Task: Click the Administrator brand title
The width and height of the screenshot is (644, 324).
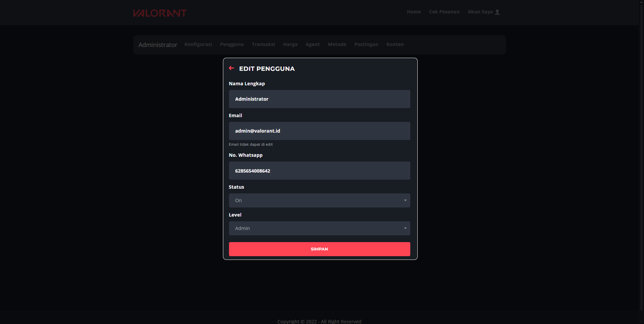Action: pyautogui.click(x=157, y=45)
